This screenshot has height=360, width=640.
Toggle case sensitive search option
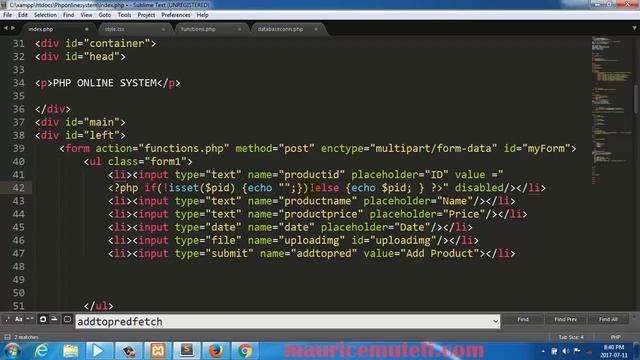tap(19, 319)
